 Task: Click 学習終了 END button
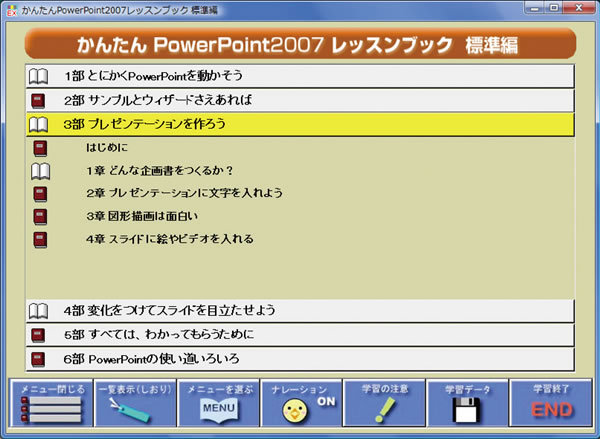click(551, 403)
